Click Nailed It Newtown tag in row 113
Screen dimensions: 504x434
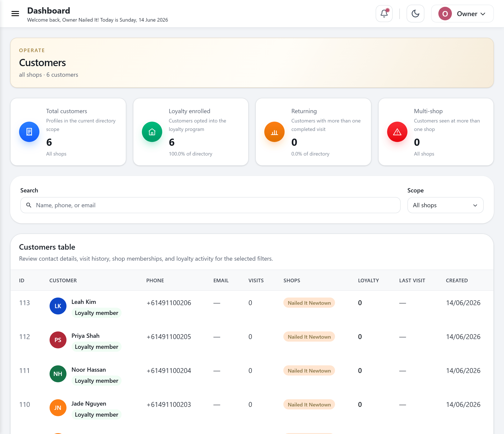click(309, 303)
